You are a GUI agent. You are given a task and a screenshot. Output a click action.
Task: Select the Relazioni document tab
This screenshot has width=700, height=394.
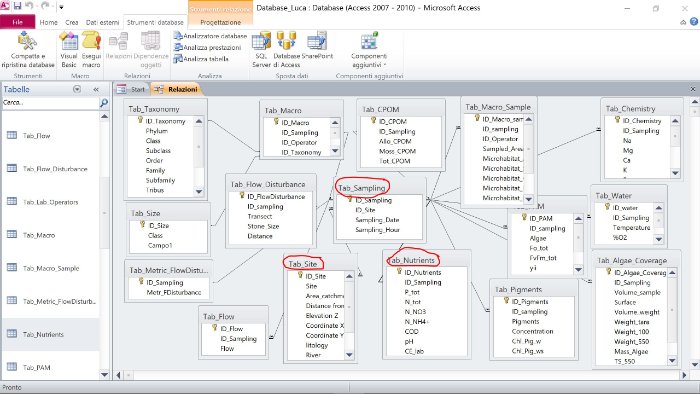click(x=177, y=89)
